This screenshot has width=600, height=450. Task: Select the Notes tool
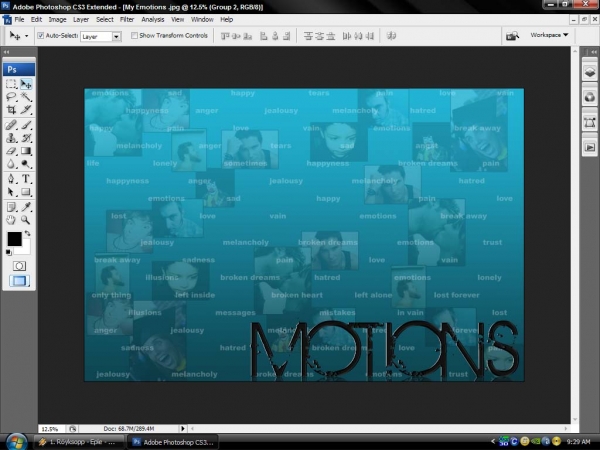11,207
